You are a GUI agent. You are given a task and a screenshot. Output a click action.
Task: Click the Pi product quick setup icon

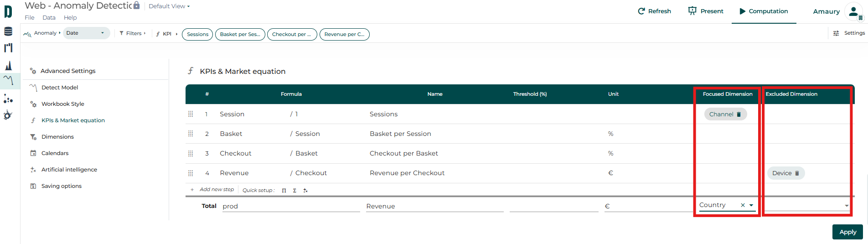[x=284, y=191]
